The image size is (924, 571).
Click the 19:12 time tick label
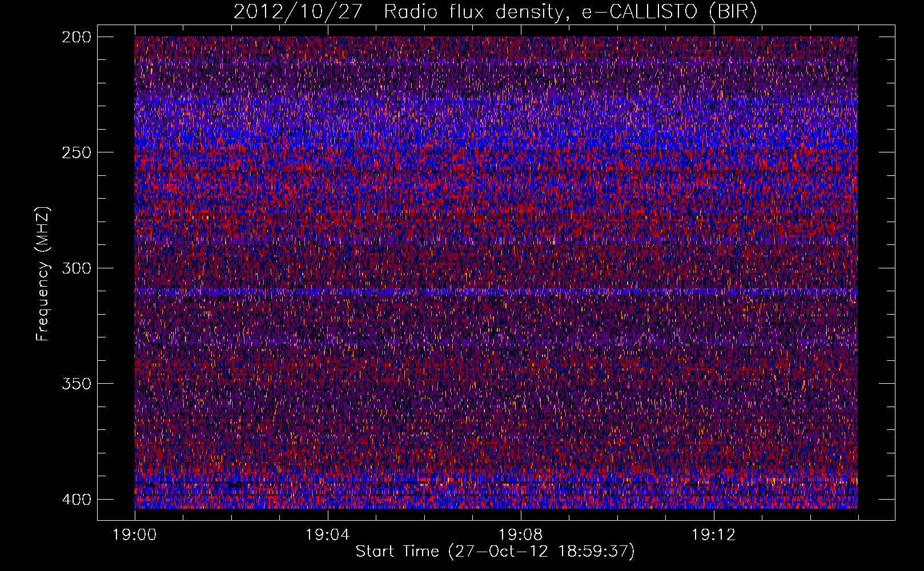714,535
